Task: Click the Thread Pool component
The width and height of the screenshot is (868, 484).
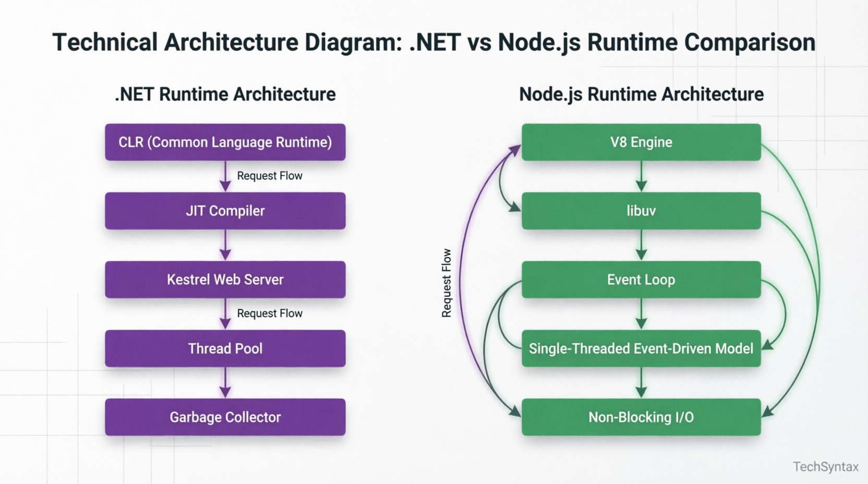Action: pyautogui.click(x=225, y=348)
